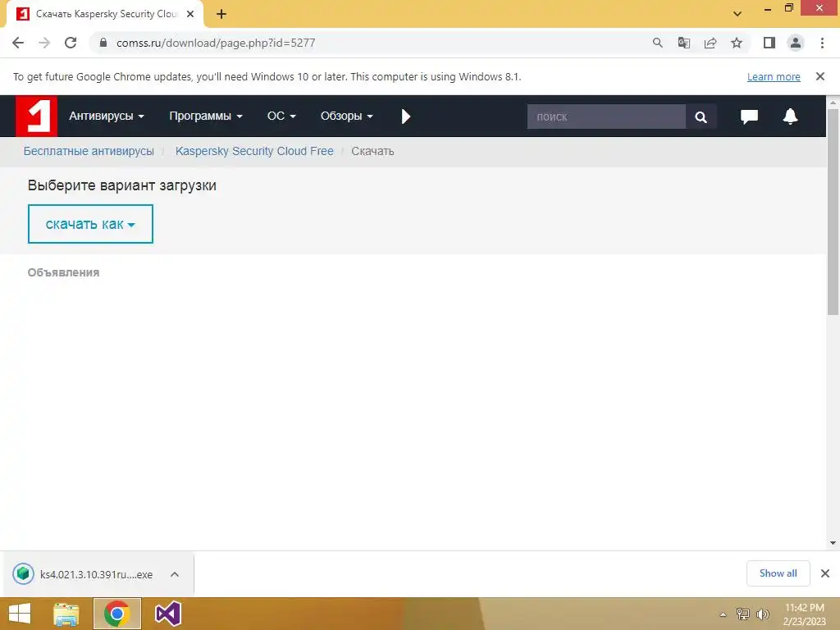The width and height of the screenshot is (840, 630).
Task: Expand the Программы menu
Action: (x=206, y=116)
